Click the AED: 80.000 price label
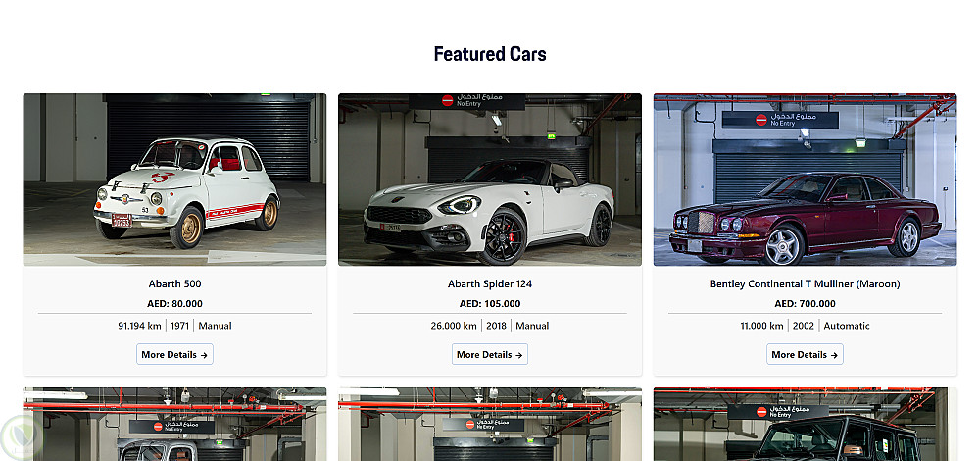 tap(174, 304)
